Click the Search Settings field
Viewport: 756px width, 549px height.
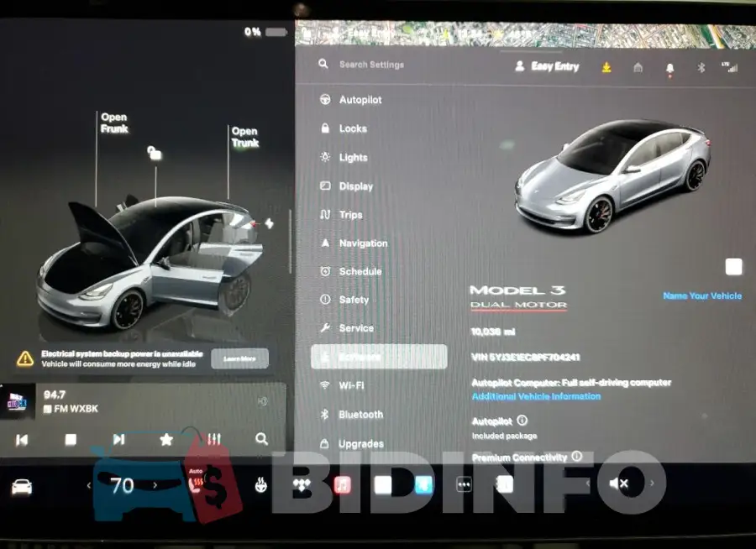coord(371,65)
